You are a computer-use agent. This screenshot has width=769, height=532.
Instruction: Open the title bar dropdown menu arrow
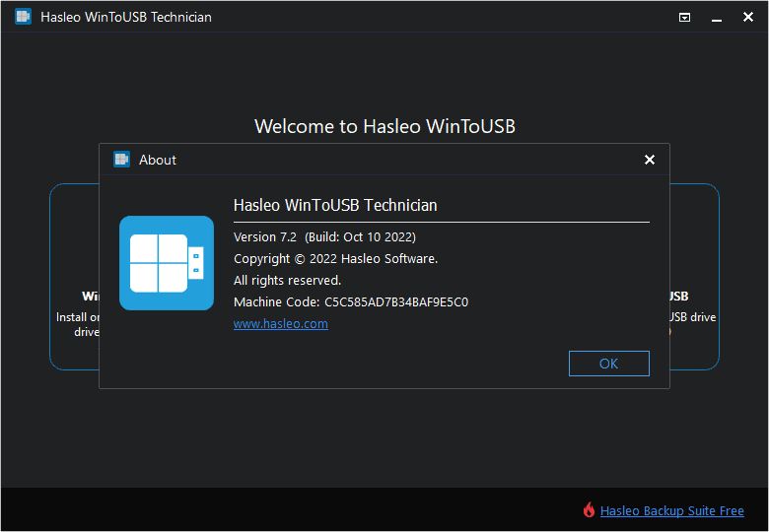685,17
